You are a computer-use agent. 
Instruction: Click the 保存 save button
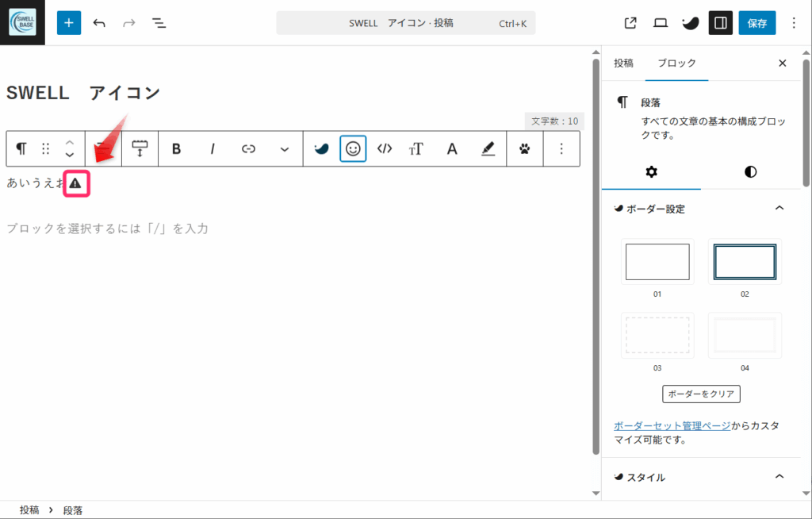[x=757, y=23]
